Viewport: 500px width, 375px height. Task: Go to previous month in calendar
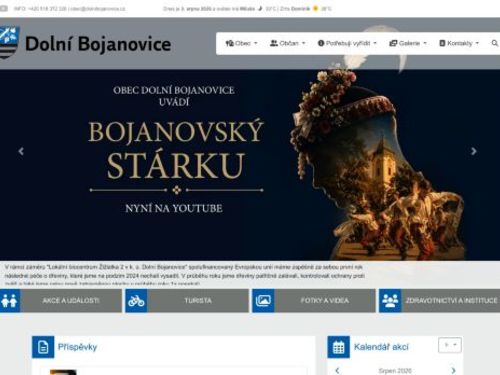click(x=337, y=370)
